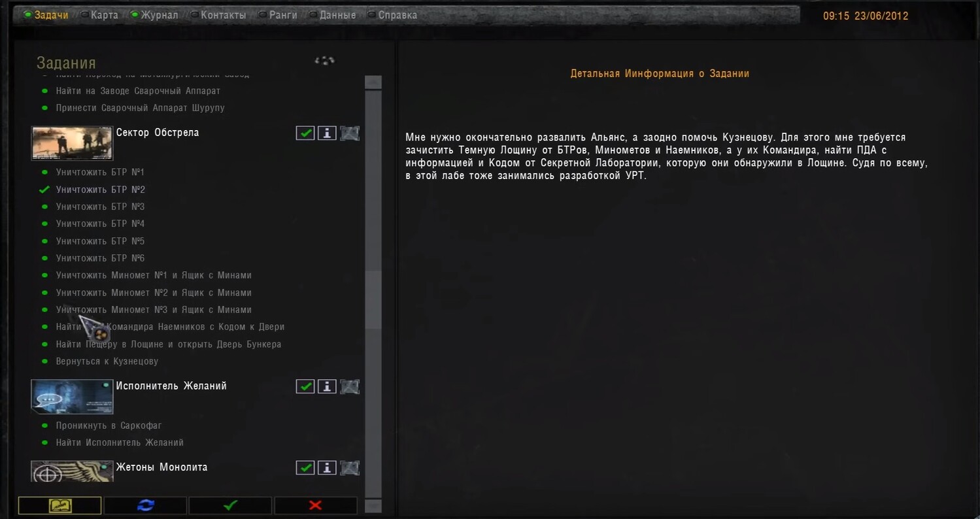Show completed tasks with green checkmark filter
The image size is (980, 519).
click(x=230, y=505)
